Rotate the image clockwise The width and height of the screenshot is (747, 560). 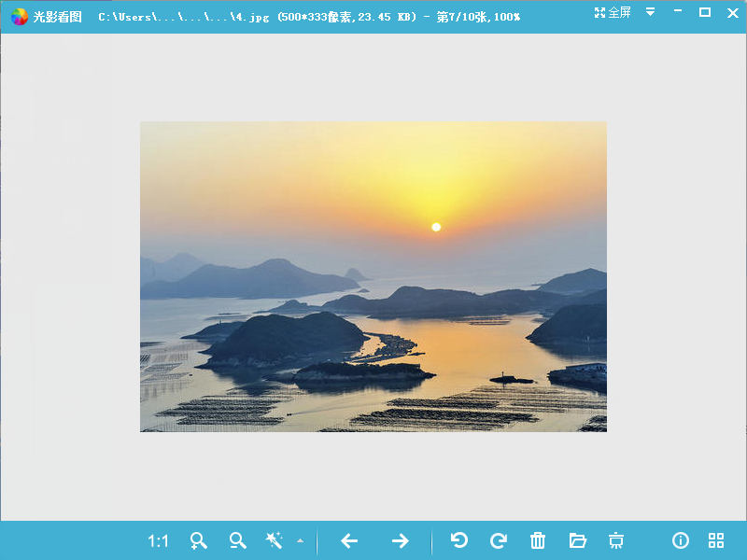tap(499, 540)
